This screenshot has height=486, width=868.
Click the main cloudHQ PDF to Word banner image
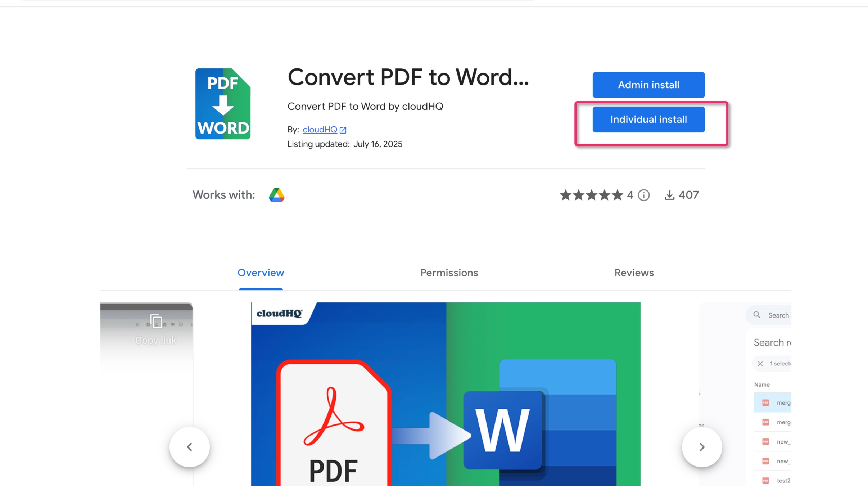[x=446, y=394]
